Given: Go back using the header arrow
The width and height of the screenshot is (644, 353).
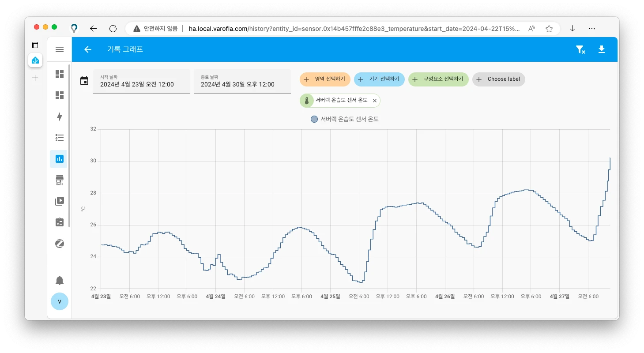Looking at the screenshot, I should [88, 49].
